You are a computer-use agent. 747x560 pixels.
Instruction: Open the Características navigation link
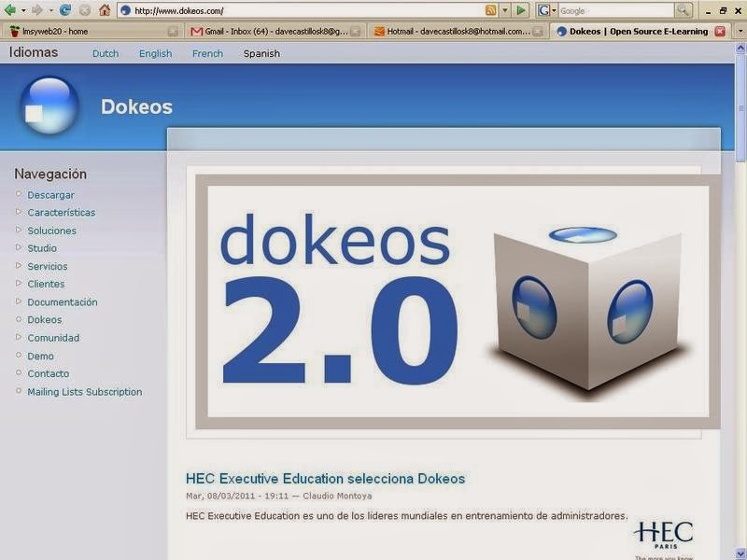[x=61, y=213]
